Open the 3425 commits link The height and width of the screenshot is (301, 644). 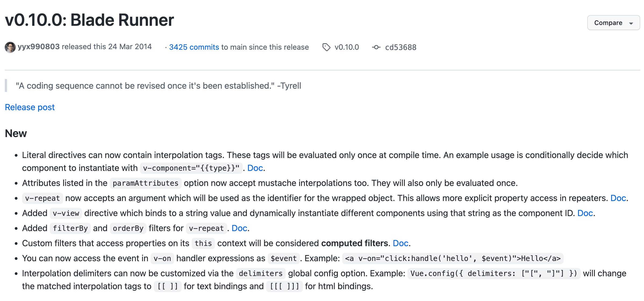pyautogui.click(x=194, y=47)
